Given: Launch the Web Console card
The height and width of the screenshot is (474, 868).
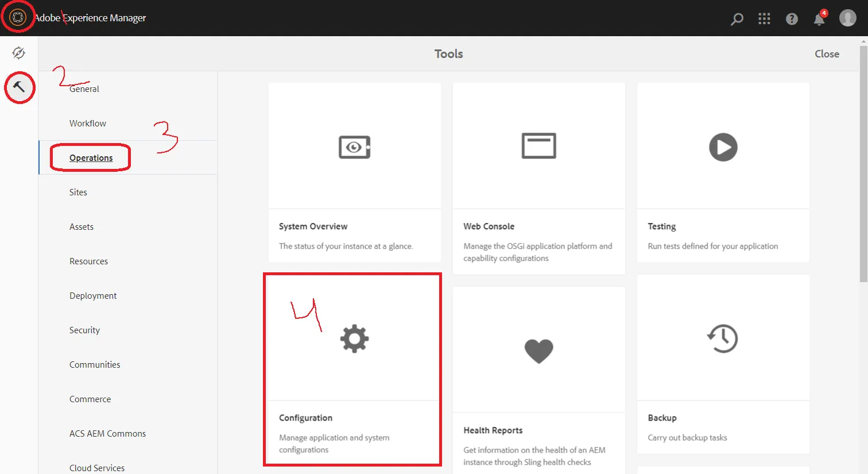Looking at the screenshot, I should click(x=538, y=172).
